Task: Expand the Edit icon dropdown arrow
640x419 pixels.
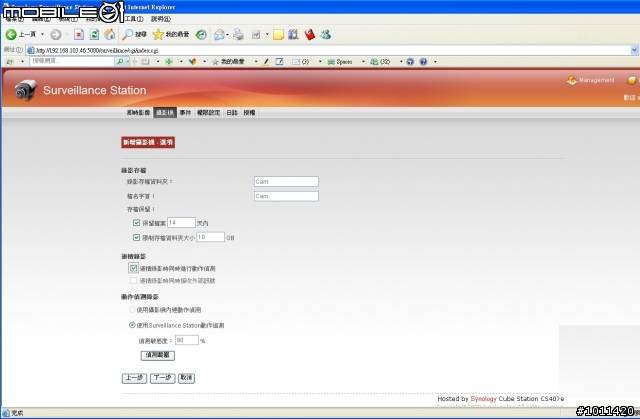Action: (267, 35)
